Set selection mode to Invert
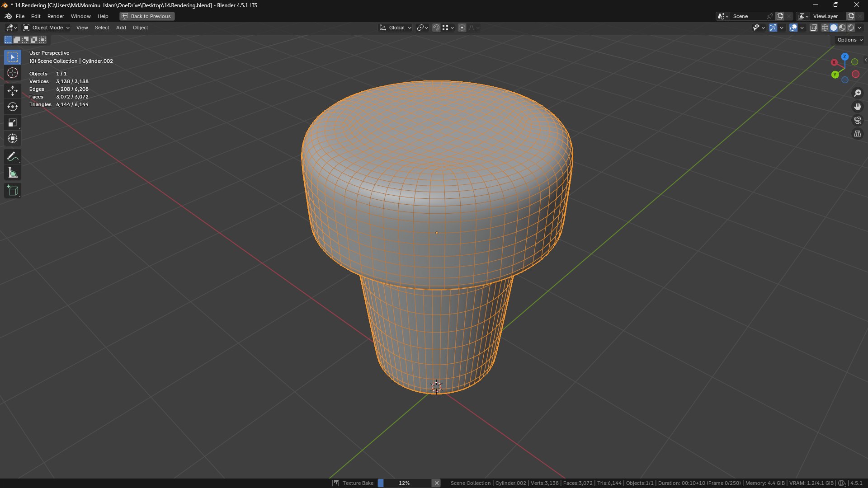The height and width of the screenshot is (488, 868). click(x=34, y=40)
